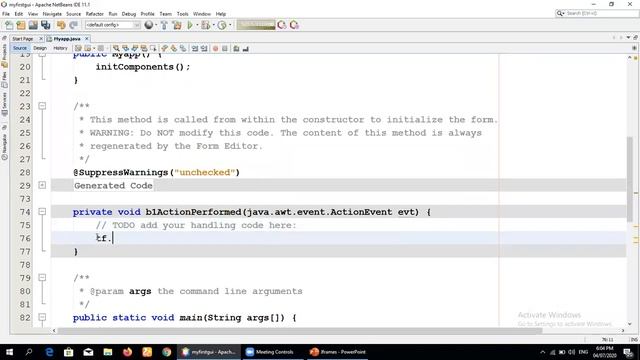
Task: Open the Window menu
Action: [202, 14]
